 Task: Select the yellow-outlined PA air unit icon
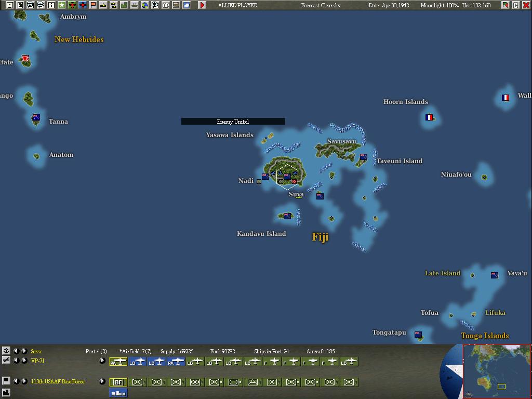click(x=118, y=362)
